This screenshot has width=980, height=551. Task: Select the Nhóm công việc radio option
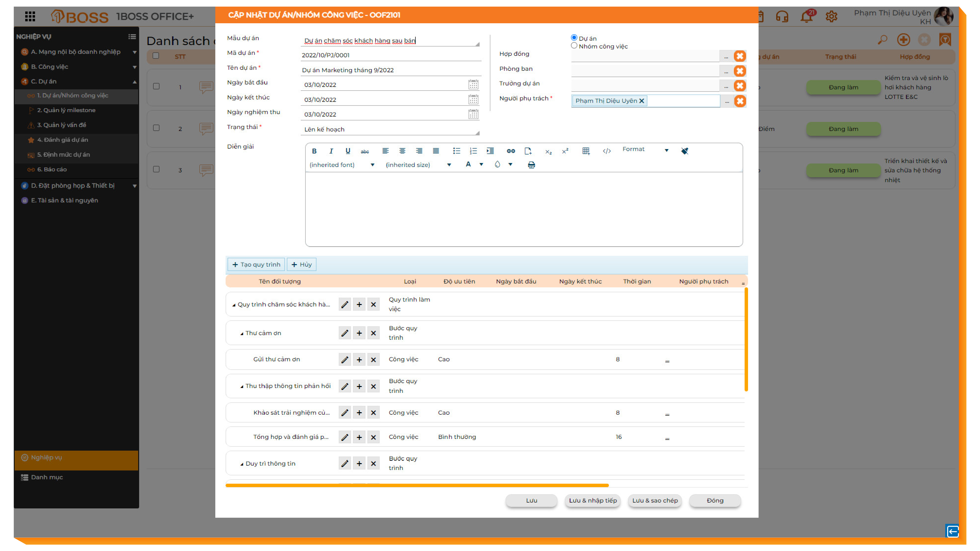574,46
